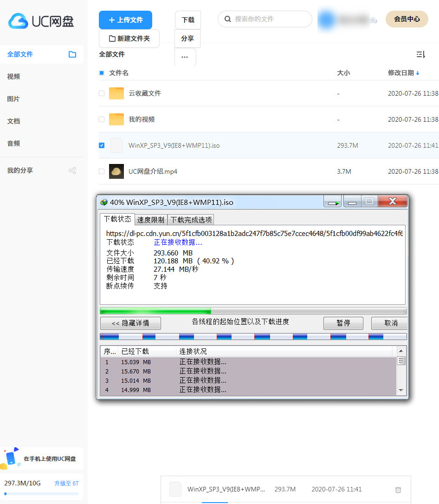Click the thread list scrollbar thumb
Screen dimensions: 439x504
pos(401,360)
